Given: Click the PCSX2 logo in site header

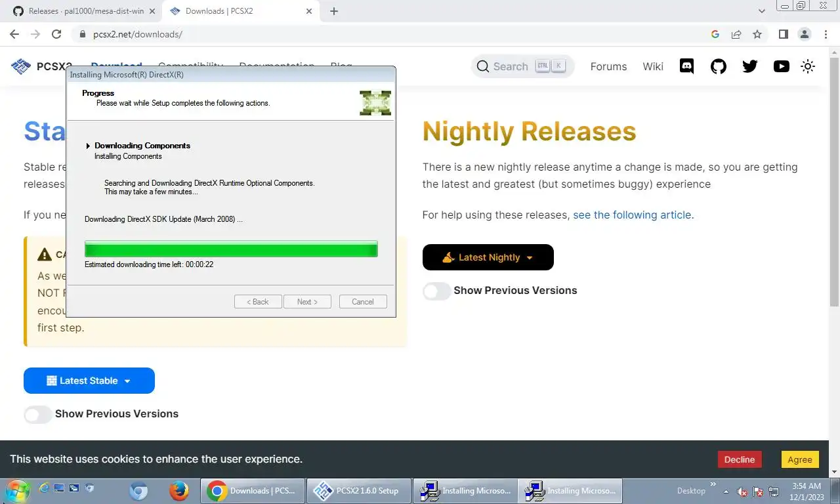Looking at the screenshot, I should click(x=21, y=66).
